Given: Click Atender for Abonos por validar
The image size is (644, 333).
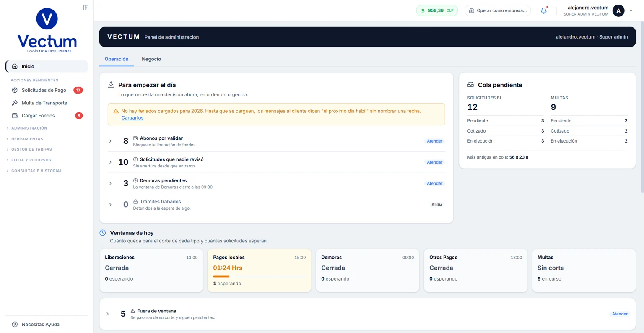Looking at the screenshot, I should tap(435, 141).
